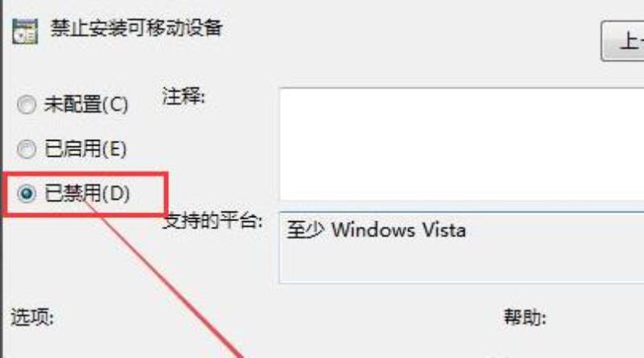
Task: Click the 注释: field label
Action: point(184,96)
